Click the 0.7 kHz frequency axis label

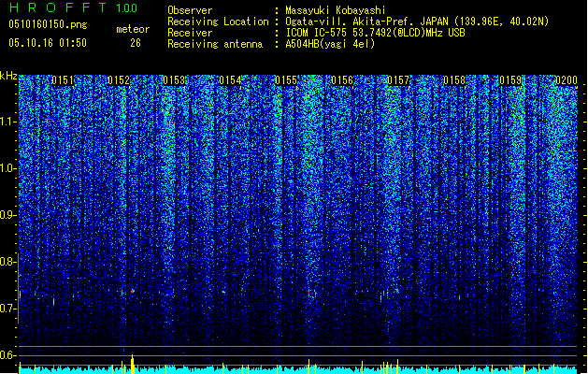pos(8,309)
